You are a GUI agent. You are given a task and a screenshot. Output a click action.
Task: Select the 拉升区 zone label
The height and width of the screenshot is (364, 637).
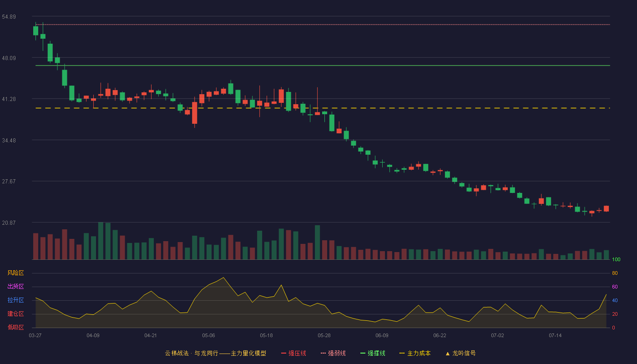click(x=15, y=300)
